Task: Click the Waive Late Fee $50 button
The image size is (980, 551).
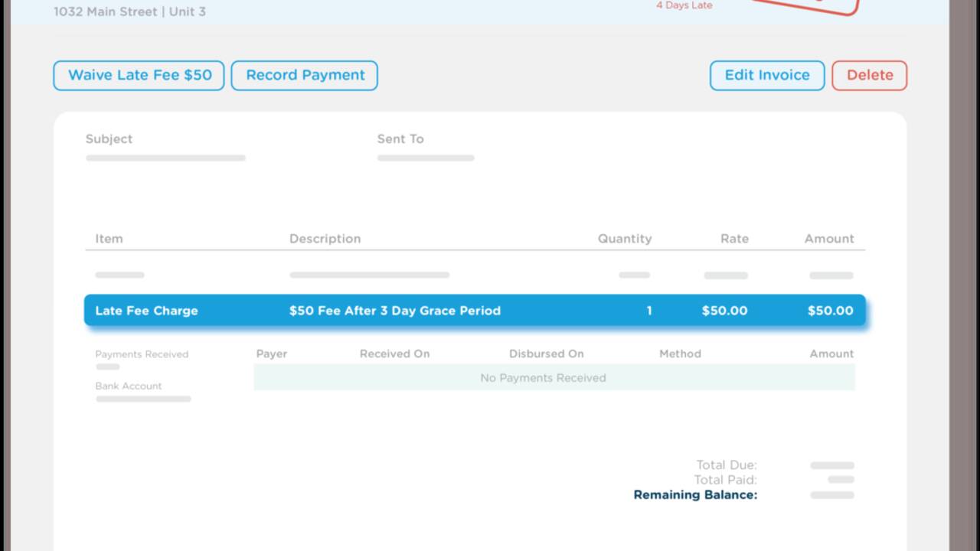Action: 138,75
